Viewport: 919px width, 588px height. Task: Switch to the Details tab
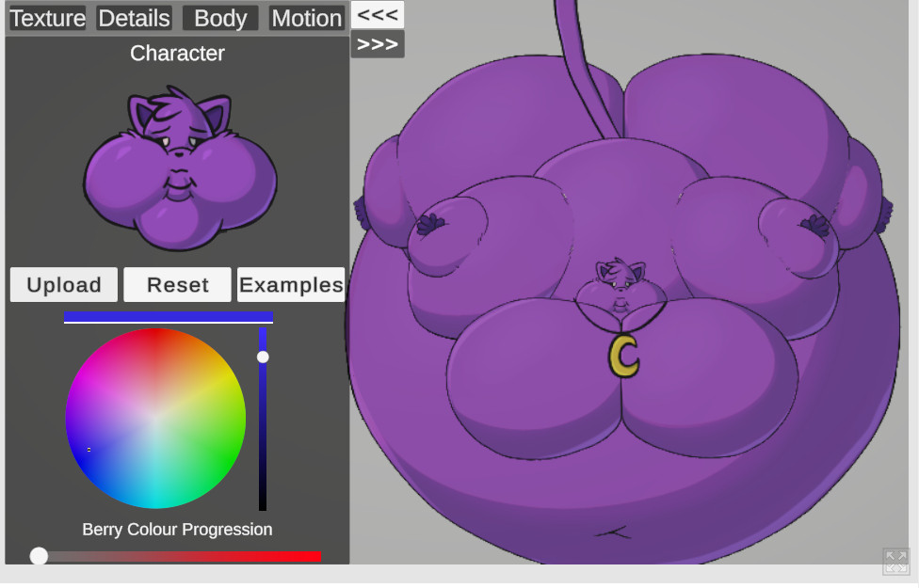[x=134, y=18]
